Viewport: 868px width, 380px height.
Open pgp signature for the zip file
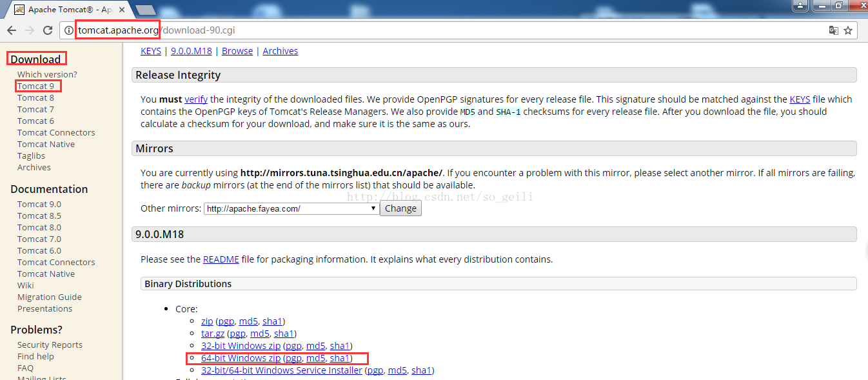click(226, 321)
